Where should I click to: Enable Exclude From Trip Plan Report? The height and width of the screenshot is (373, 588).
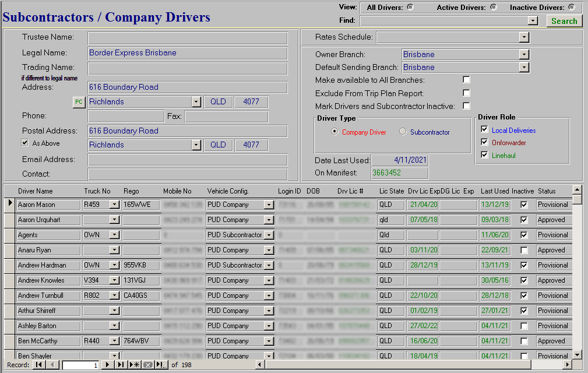[467, 93]
